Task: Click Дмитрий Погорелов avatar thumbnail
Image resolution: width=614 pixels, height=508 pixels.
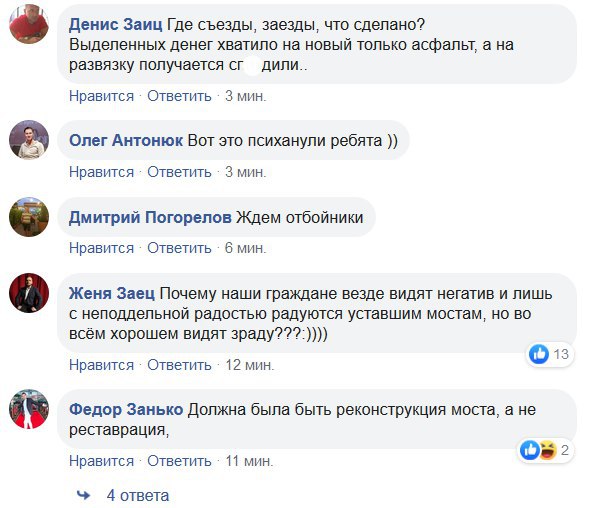Action: tap(30, 217)
